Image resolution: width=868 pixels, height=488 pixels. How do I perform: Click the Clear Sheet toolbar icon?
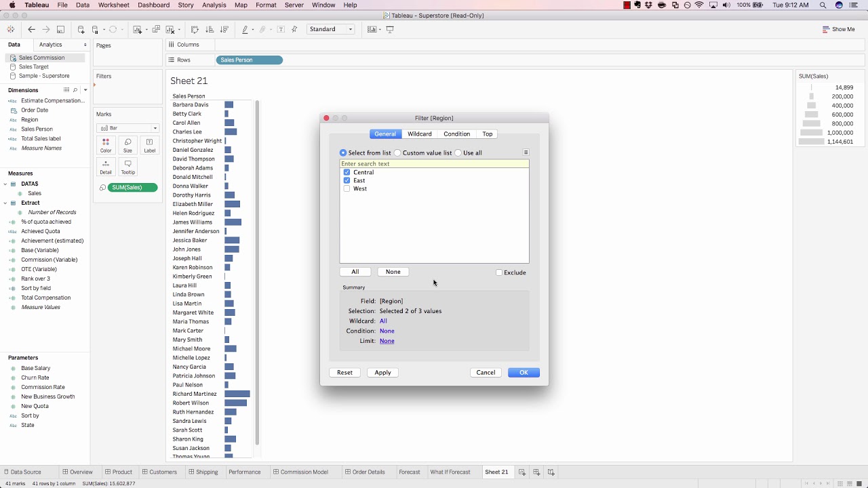pos(170,29)
